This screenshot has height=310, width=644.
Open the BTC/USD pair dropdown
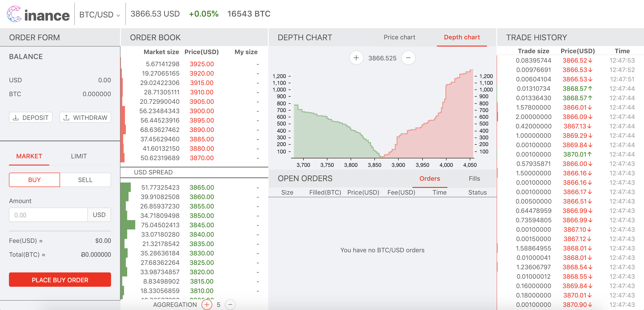[x=99, y=15]
